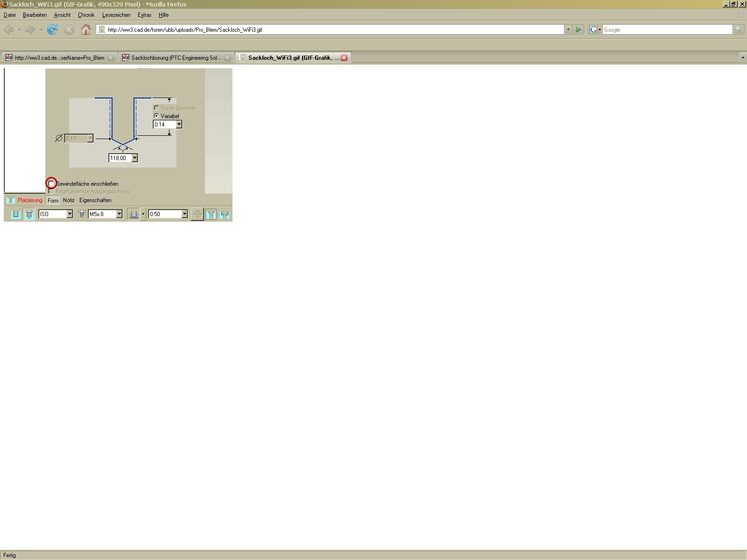Screen dimensions: 747x560
Task: Click the Platzierung tab
Action: [x=30, y=200]
